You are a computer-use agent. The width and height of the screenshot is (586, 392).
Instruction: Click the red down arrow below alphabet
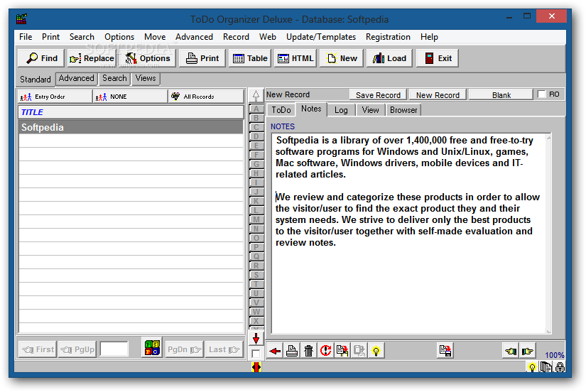pyautogui.click(x=256, y=339)
